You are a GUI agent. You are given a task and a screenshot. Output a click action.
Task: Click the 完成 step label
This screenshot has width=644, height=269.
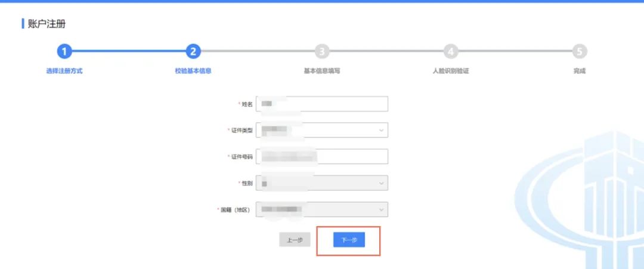tap(580, 71)
